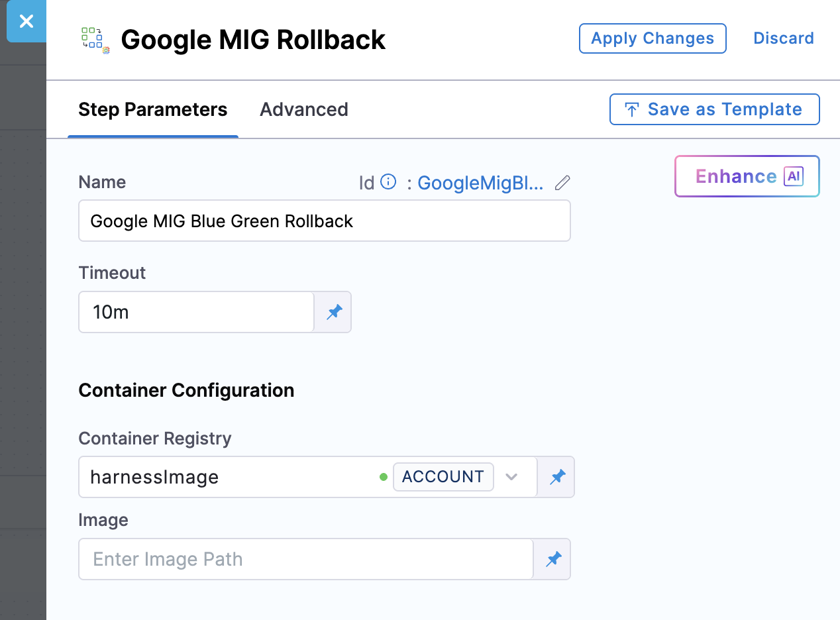Viewport: 840px width, 620px height.
Task: Select the harnessImage container registry field
Action: (225, 477)
